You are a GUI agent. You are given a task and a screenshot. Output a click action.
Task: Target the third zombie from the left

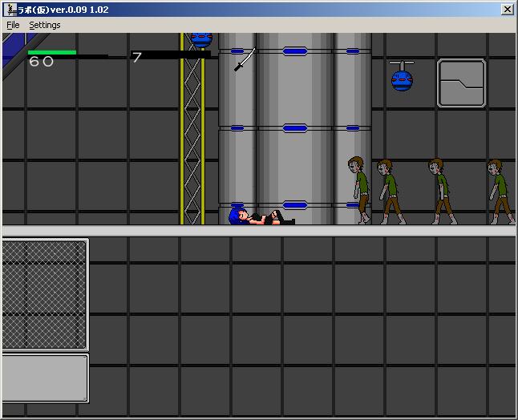[x=439, y=191]
